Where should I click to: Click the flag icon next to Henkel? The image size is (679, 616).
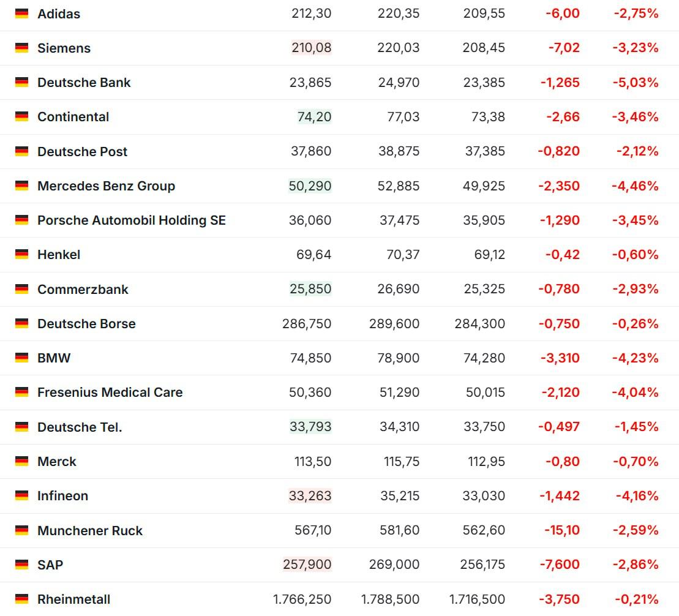click(22, 254)
